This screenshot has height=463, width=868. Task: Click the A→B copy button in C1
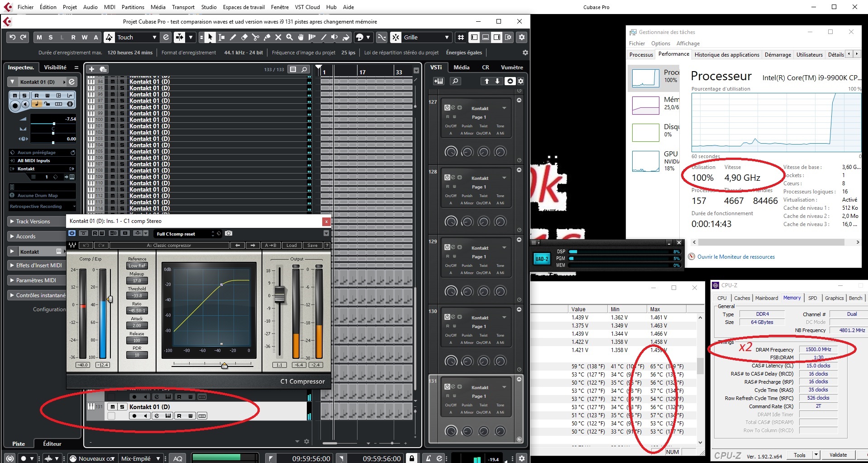271,245
